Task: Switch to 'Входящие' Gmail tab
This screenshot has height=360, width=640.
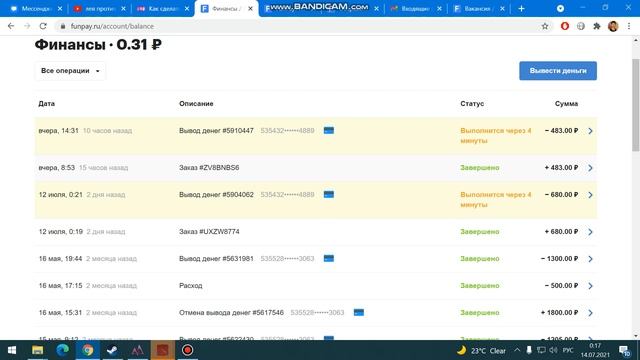Action: [416, 9]
